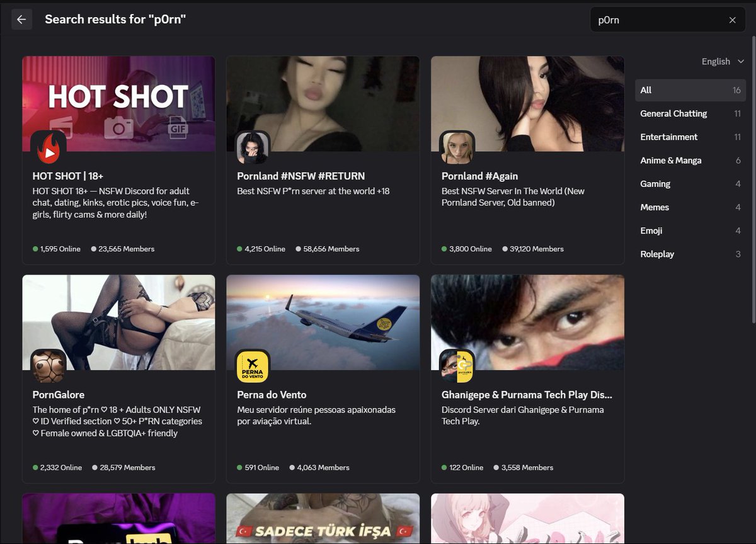
Task: Click the "4,063 Members" count
Action: (323, 467)
